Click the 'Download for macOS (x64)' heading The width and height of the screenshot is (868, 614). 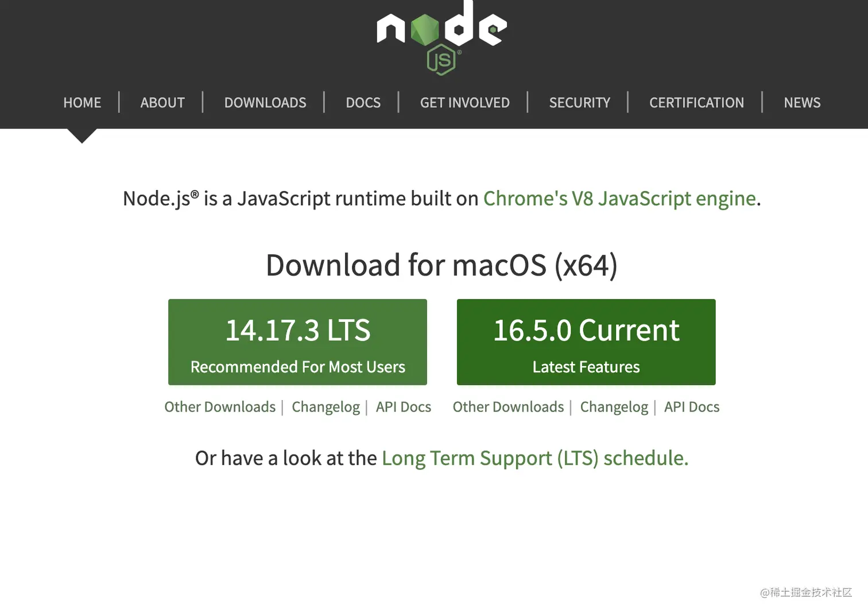pyautogui.click(x=441, y=265)
